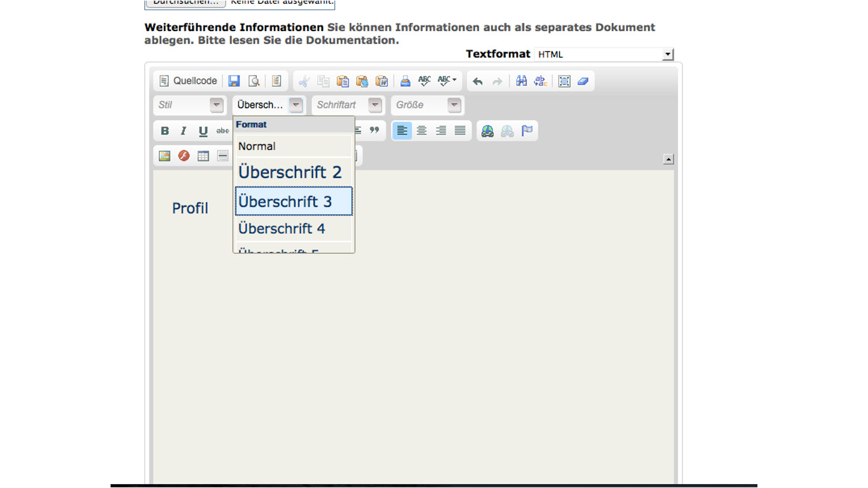The width and height of the screenshot is (868, 488).
Task: Toggle Bold formatting
Action: [x=165, y=131]
